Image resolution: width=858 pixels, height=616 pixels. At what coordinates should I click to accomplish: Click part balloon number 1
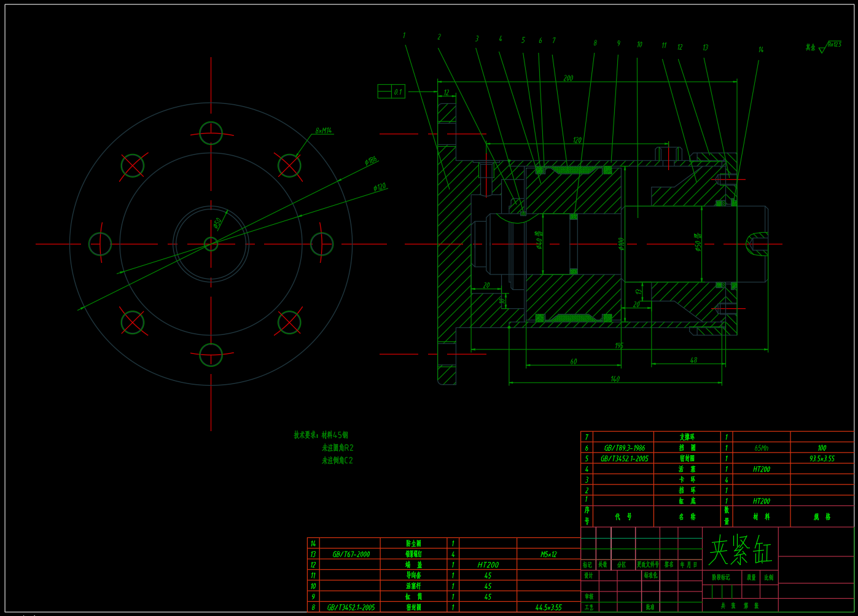pyautogui.click(x=404, y=36)
